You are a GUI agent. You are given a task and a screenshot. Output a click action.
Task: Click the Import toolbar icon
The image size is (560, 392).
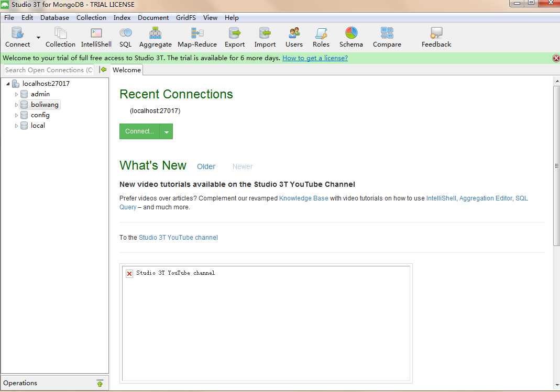point(265,33)
